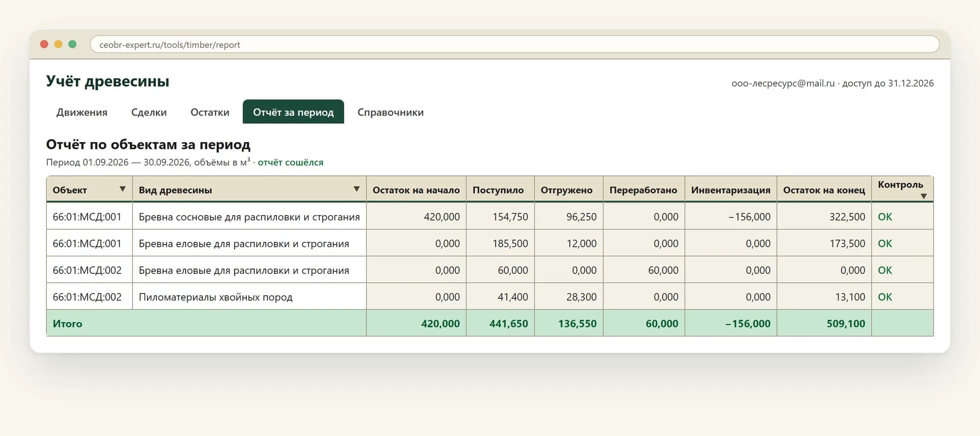Click the Поступило column header
Image resolution: width=980 pixels, height=436 pixels.
[500, 190]
